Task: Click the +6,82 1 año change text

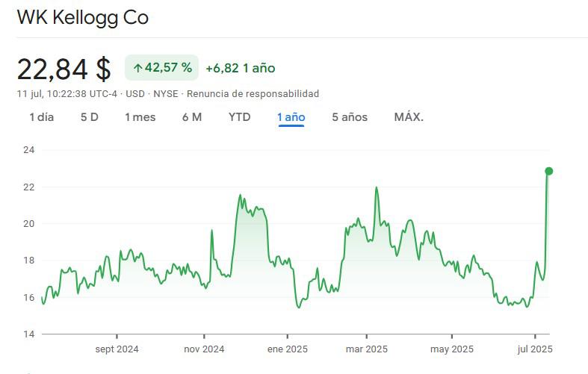Action: (x=241, y=68)
